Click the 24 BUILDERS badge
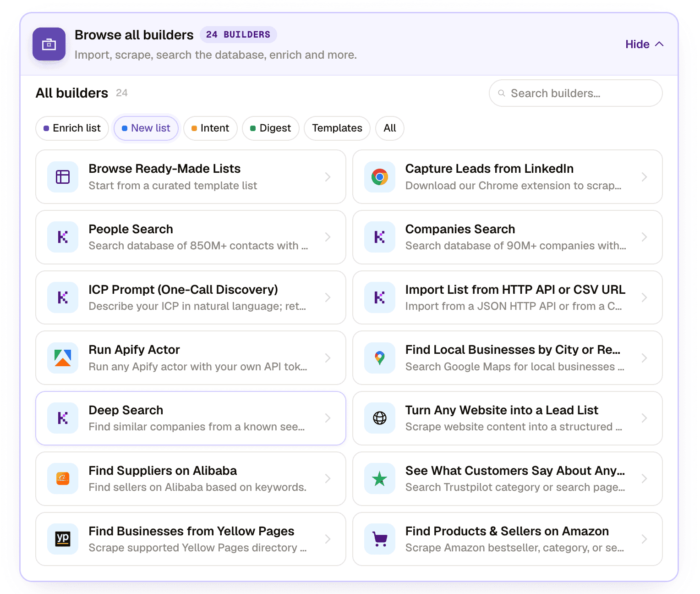The height and width of the screenshot is (594, 700). [238, 35]
